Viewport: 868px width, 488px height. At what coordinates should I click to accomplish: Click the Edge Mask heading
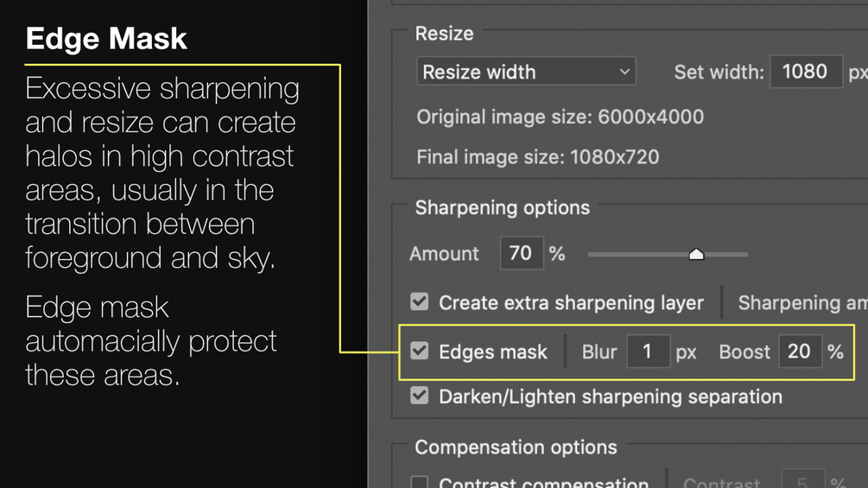[106, 39]
